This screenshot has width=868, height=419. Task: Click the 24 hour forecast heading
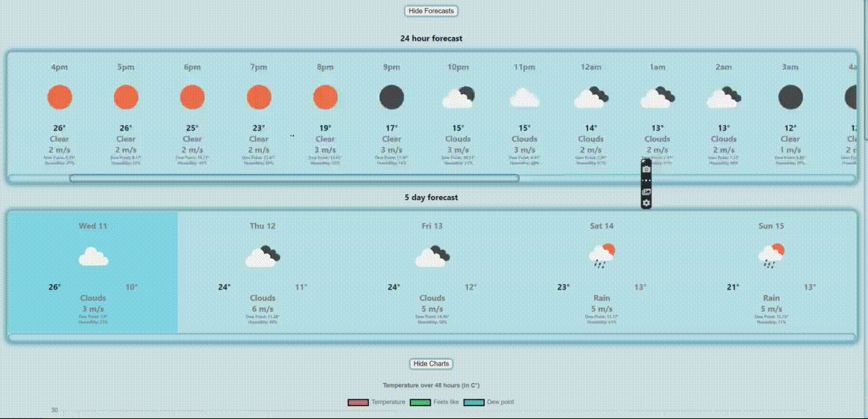pos(431,39)
